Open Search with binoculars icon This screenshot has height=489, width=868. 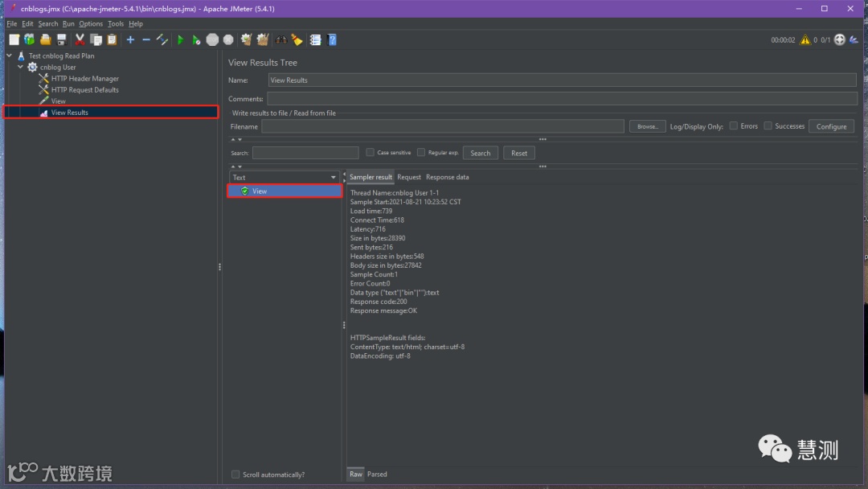(281, 40)
